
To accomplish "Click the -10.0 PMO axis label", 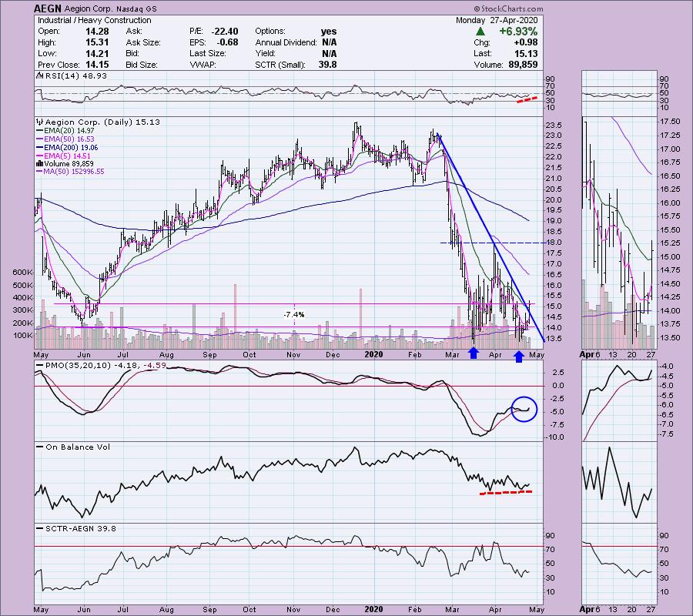I will coord(555,437).
